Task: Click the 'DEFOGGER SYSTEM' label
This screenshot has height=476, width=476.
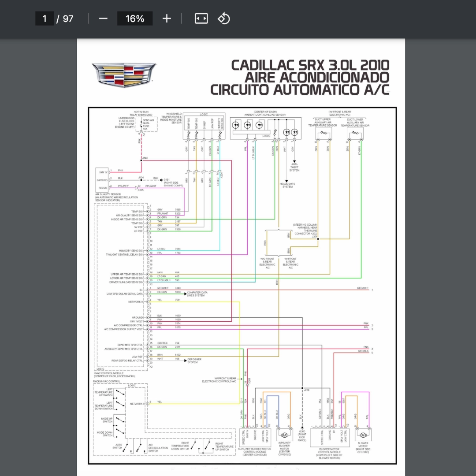Action: pos(194,361)
